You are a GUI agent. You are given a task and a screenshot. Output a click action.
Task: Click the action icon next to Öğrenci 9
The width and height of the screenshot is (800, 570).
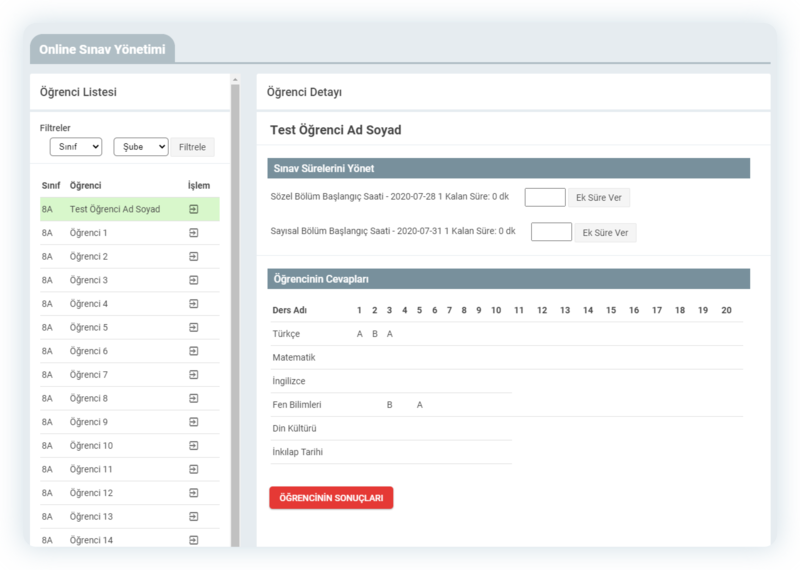(x=193, y=422)
